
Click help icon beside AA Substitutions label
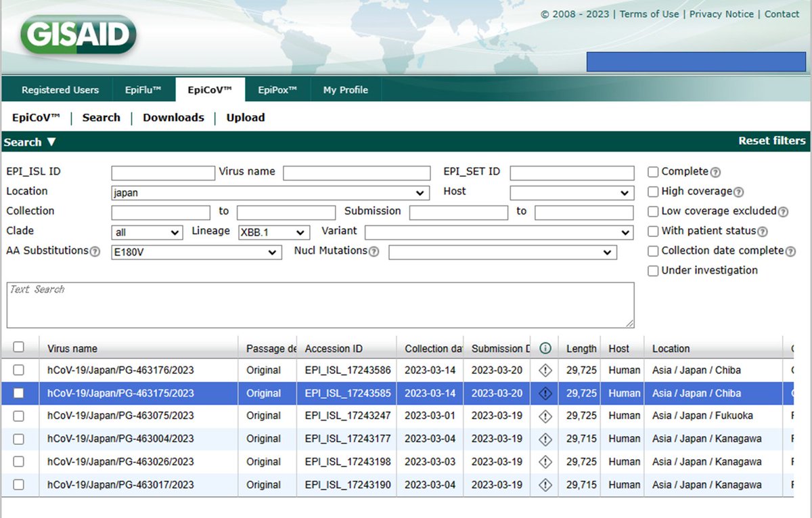(95, 251)
